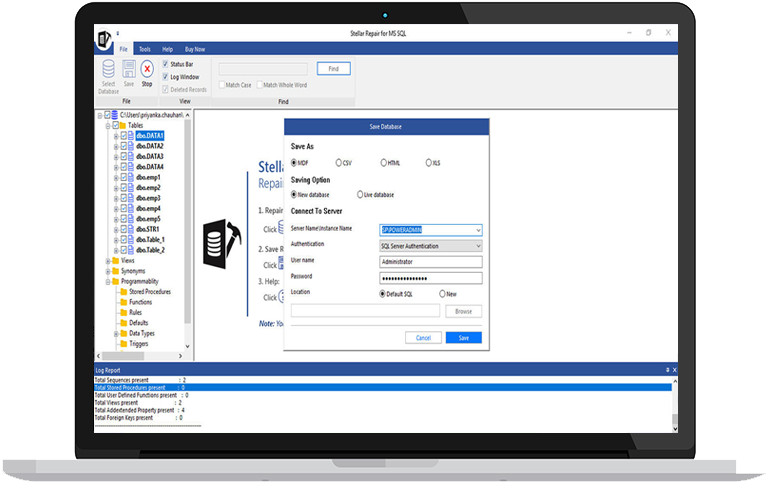The width and height of the screenshot is (772, 488).
Task: Collapse the Programmability tree node
Action: 108,282
